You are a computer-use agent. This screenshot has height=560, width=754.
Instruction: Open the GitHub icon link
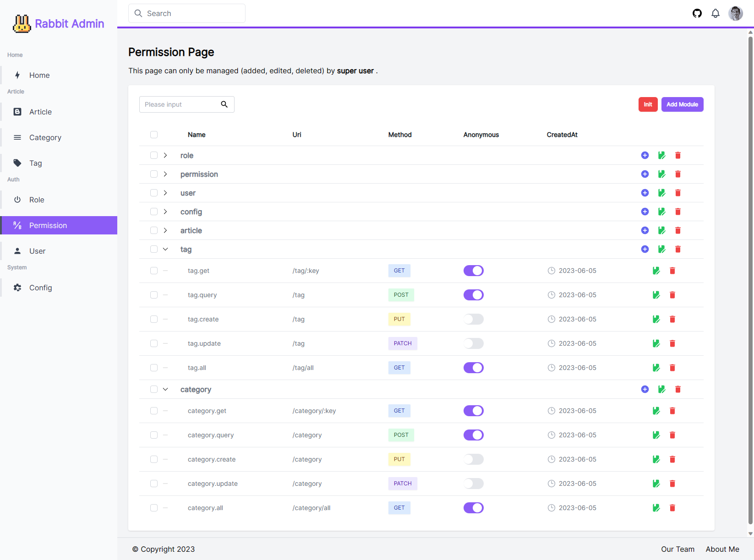(697, 13)
